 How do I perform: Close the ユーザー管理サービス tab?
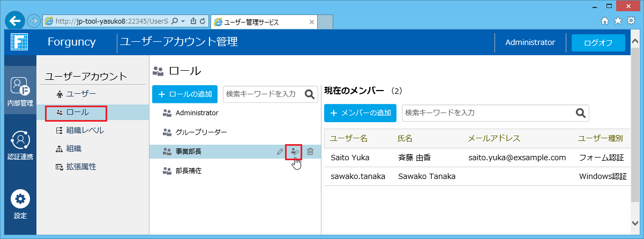click(x=312, y=22)
